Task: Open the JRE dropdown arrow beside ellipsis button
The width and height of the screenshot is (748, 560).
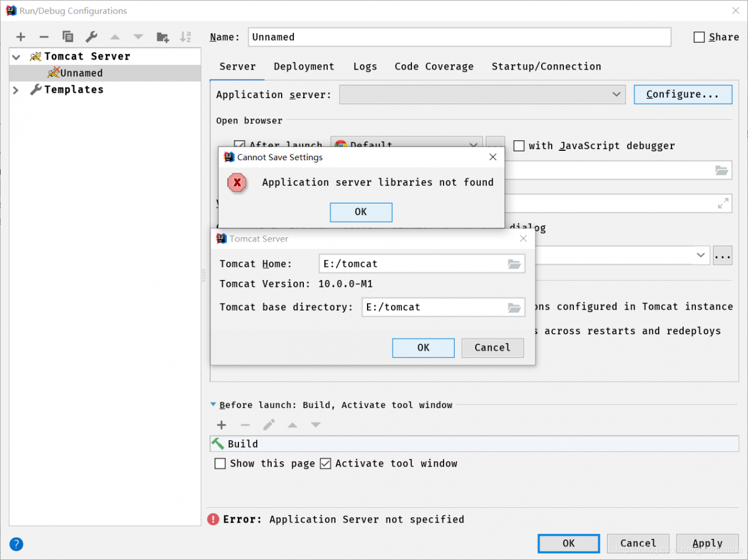Action: click(x=700, y=255)
